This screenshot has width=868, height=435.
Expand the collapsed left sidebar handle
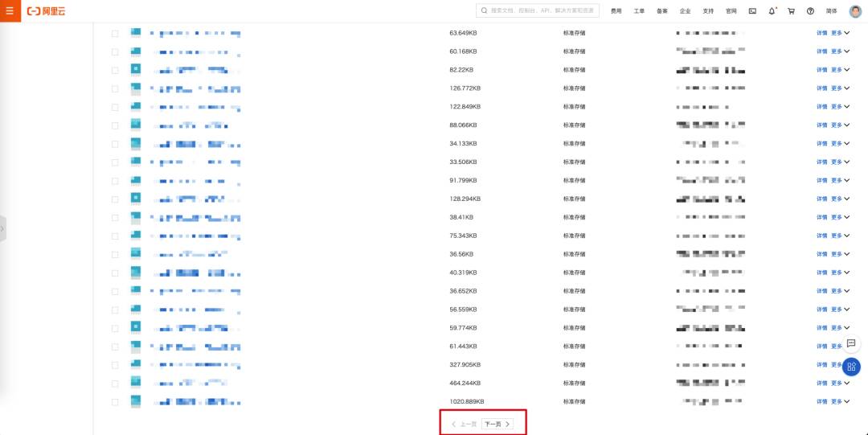pos(2,228)
